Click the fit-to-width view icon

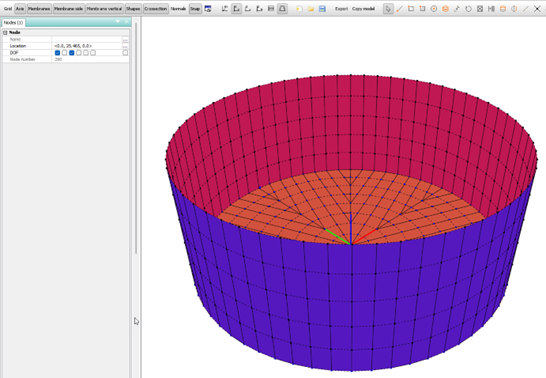coord(271,9)
